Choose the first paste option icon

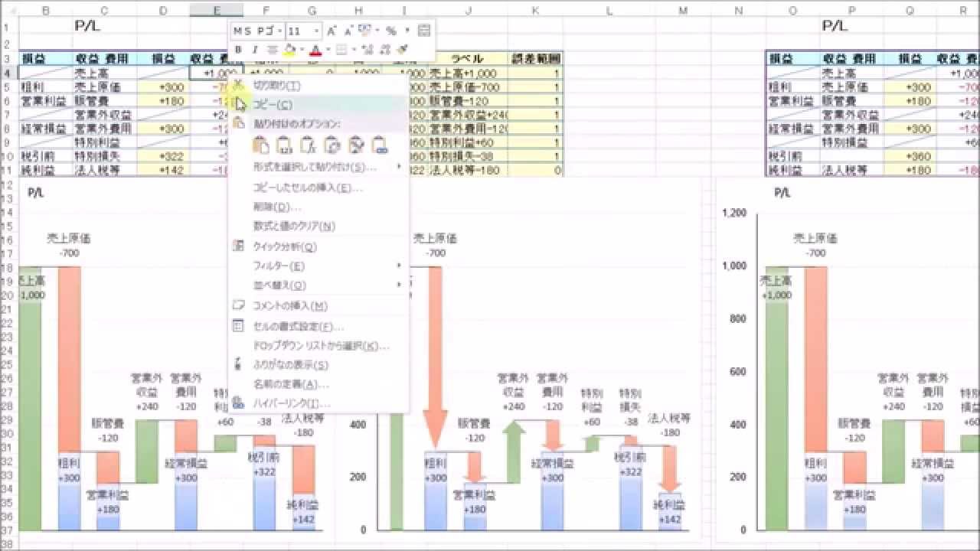pos(260,145)
